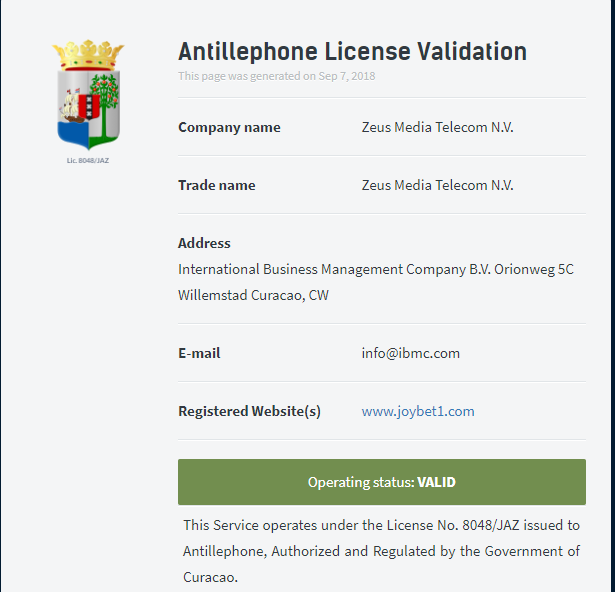Screen dimensions: 615x592
Task: Click the Curacao coat of arms emblem
Action: coord(88,95)
